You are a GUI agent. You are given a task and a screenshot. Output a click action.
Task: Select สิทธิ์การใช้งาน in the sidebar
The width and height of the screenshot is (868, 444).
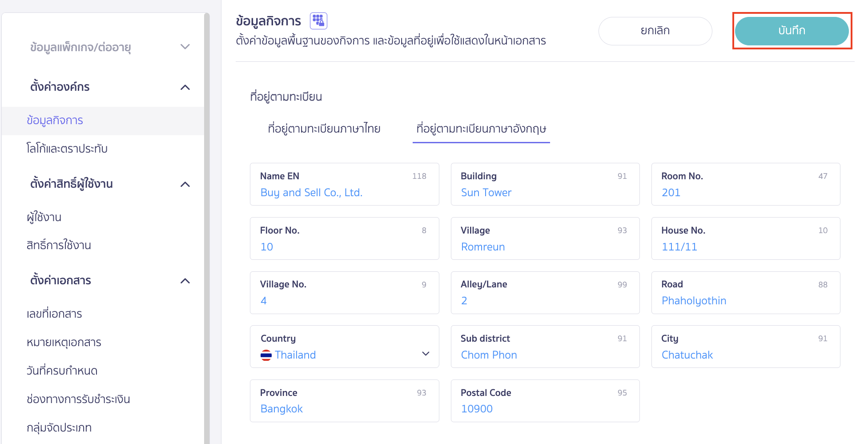click(58, 245)
